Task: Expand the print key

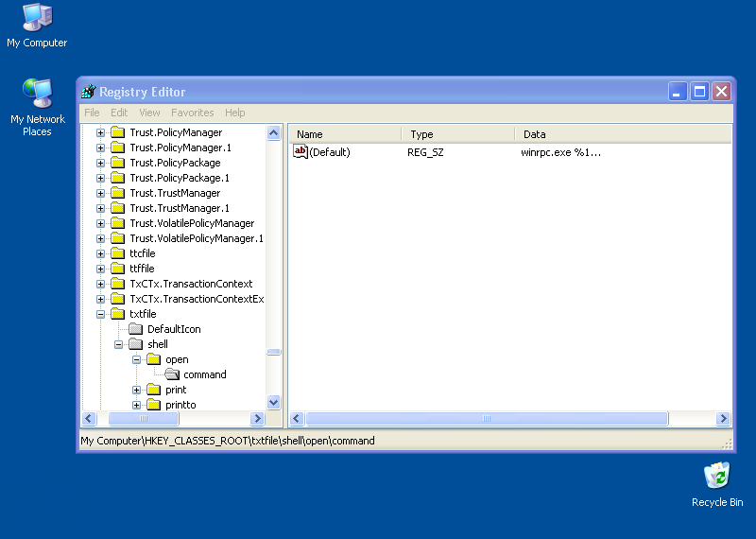Action: point(136,390)
